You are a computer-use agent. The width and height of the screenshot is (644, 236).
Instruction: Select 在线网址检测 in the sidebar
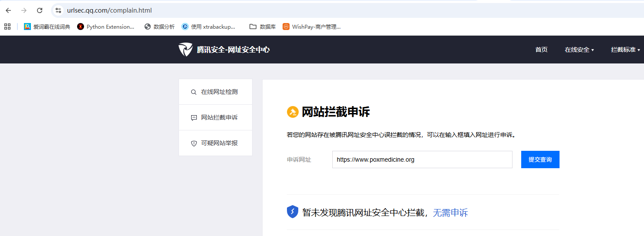pos(216,92)
